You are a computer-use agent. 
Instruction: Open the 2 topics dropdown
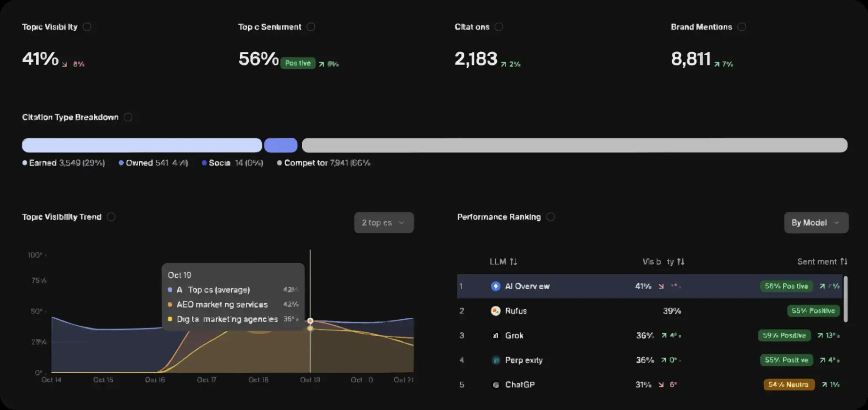coord(384,222)
